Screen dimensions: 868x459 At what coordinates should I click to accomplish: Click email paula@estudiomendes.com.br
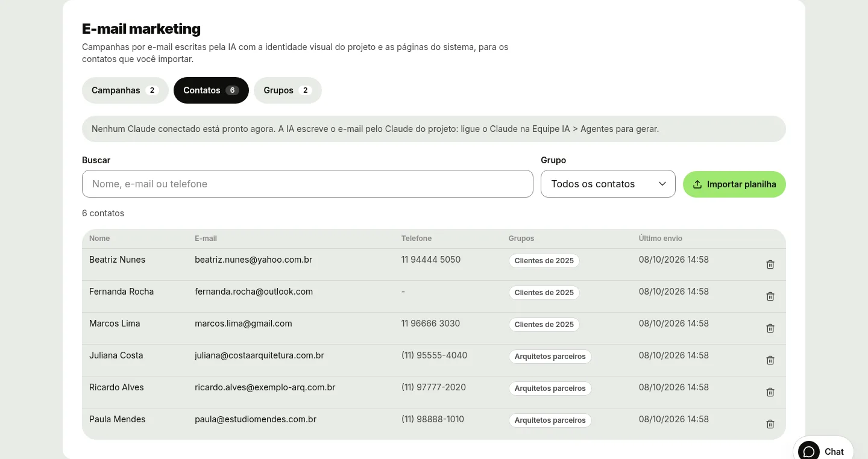[x=256, y=419]
